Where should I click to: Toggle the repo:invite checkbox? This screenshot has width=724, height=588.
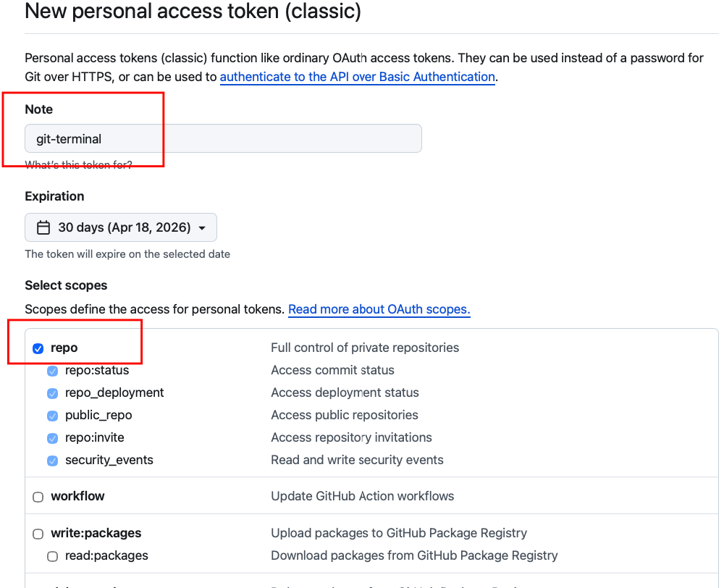point(53,438)
